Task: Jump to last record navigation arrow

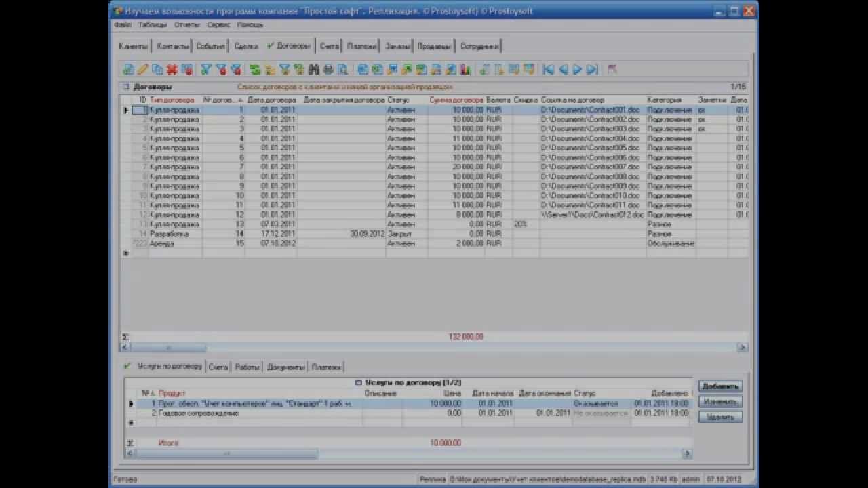Action: coord(592,69)
